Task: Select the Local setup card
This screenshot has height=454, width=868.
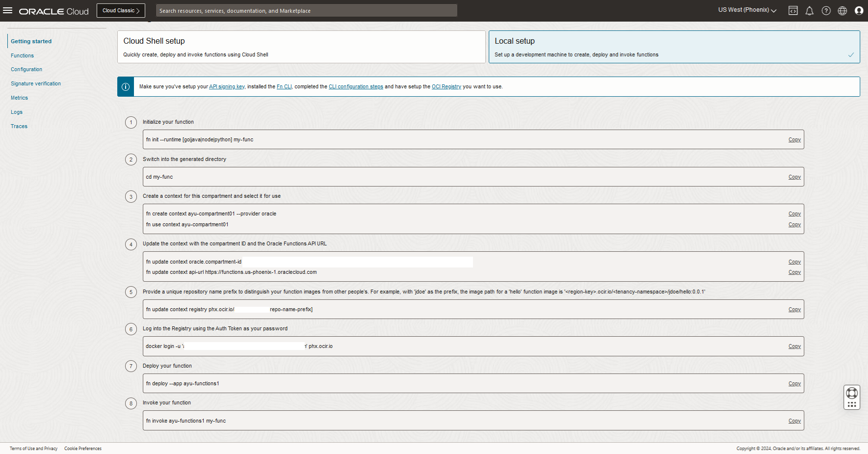Action: click(674, 47)
